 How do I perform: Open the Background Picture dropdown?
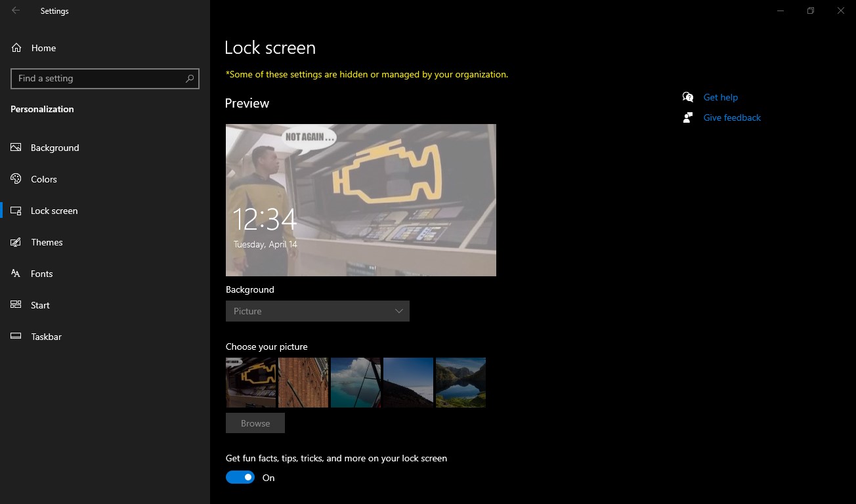click(x=318, y=311)
